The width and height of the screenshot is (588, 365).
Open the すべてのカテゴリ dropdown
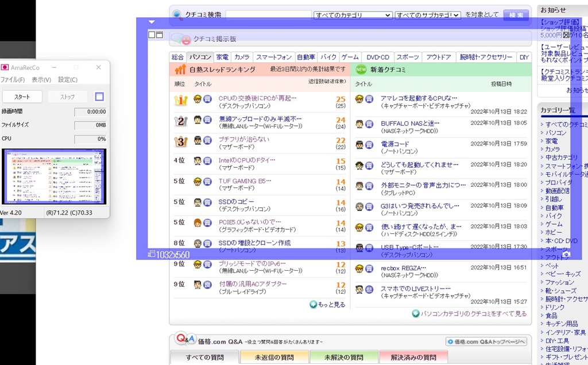click(x=353, y=15)
